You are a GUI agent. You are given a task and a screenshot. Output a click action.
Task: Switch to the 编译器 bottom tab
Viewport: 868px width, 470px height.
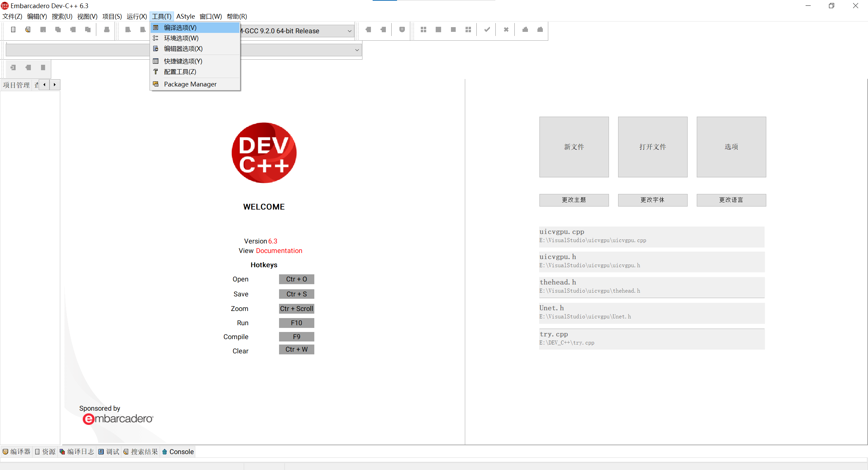pyautogui.click(x=17, y=452)
